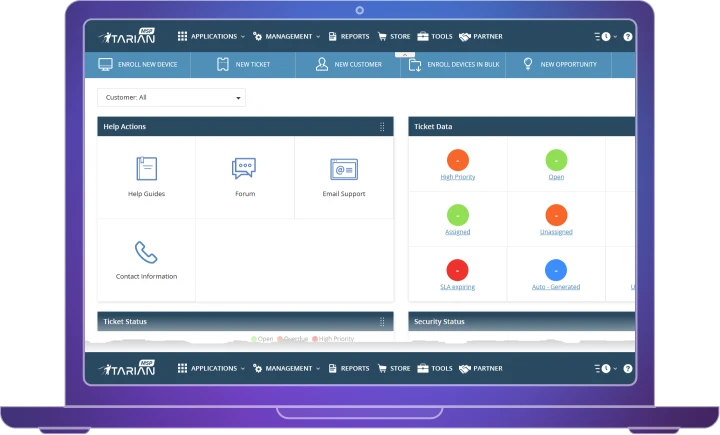Open Partner in top navbar

tap(481, 36)
